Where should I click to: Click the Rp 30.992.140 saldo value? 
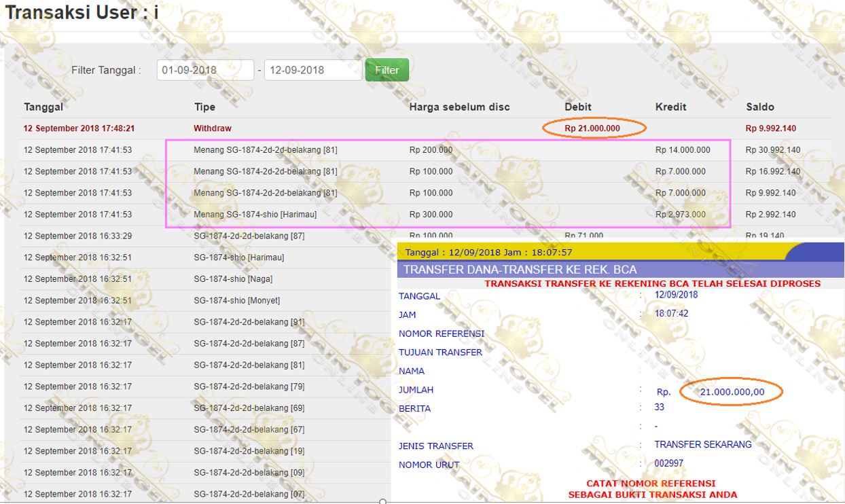[x=773, y=150]
